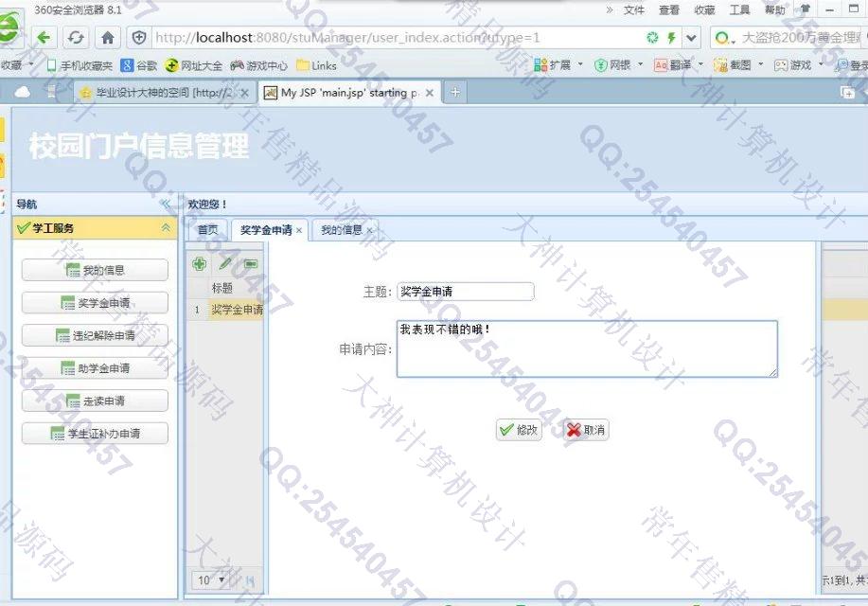Screen dimensions: 868x606
Task: Open 我的信息 in the navigation
Action: pos(95,270)
